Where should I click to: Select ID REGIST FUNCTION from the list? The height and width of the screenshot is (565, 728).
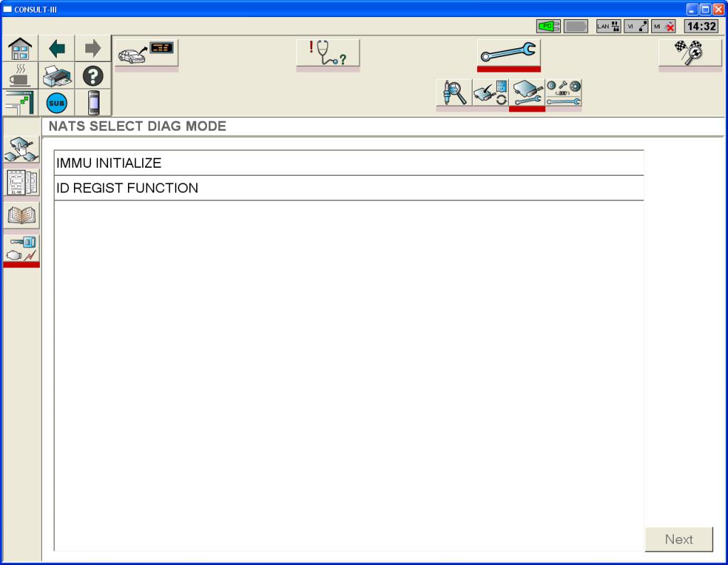(348, 188)
